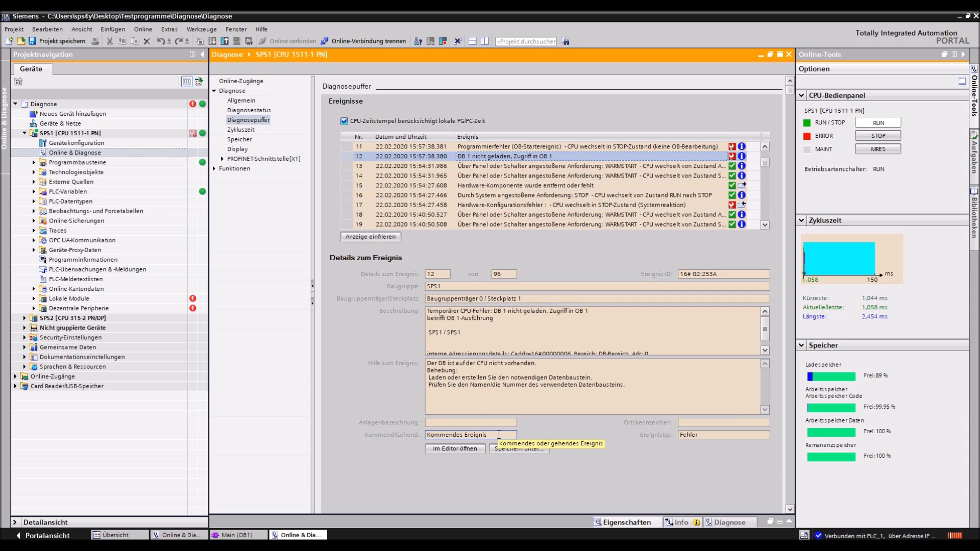Expand the Funktionen entry
Screen dimensions: 980x551
coord(214,168)
